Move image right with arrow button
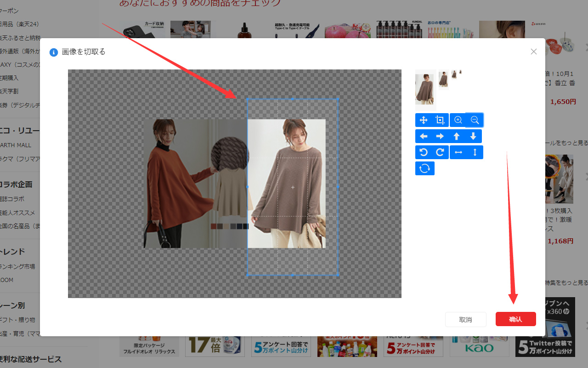The width and height of the screenshot is (588, 368). (440, 136)
